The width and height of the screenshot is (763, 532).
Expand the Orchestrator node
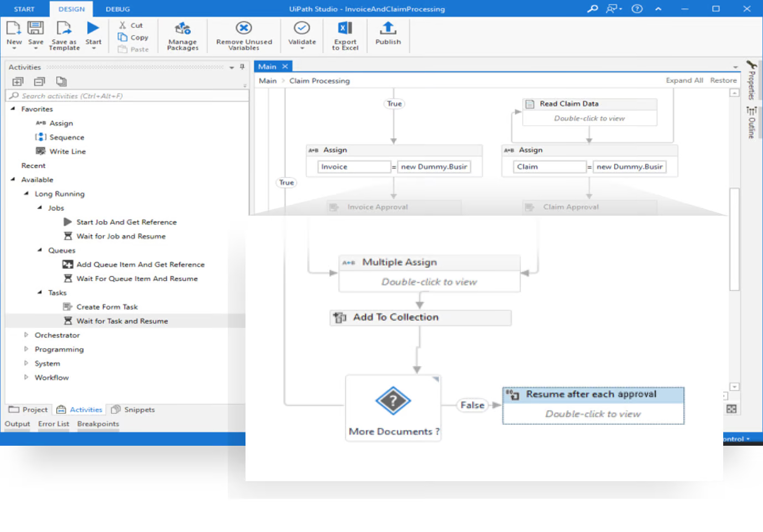(x=26, y=335)
